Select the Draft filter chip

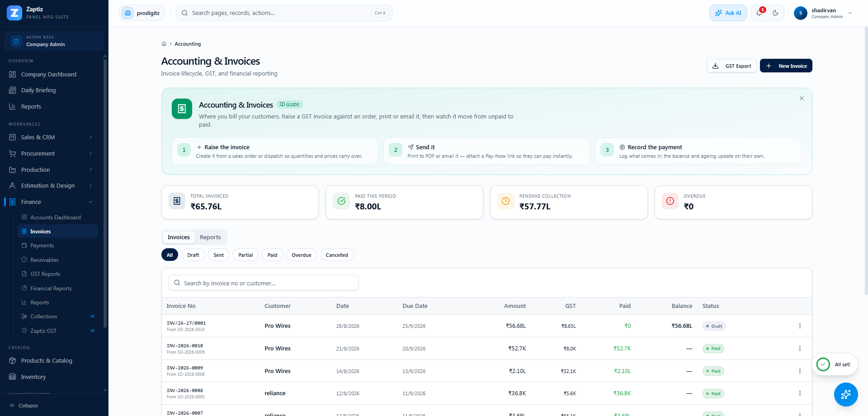coord(193,255)
